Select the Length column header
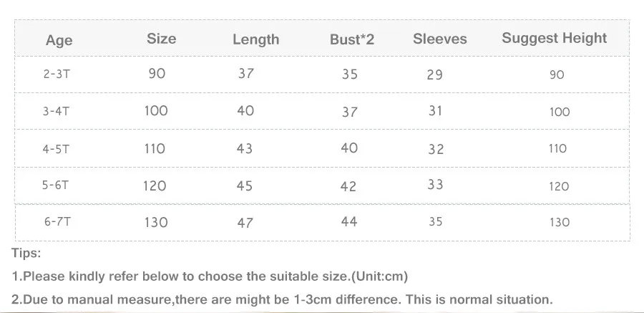644x313 pixels. click(256, 39)
